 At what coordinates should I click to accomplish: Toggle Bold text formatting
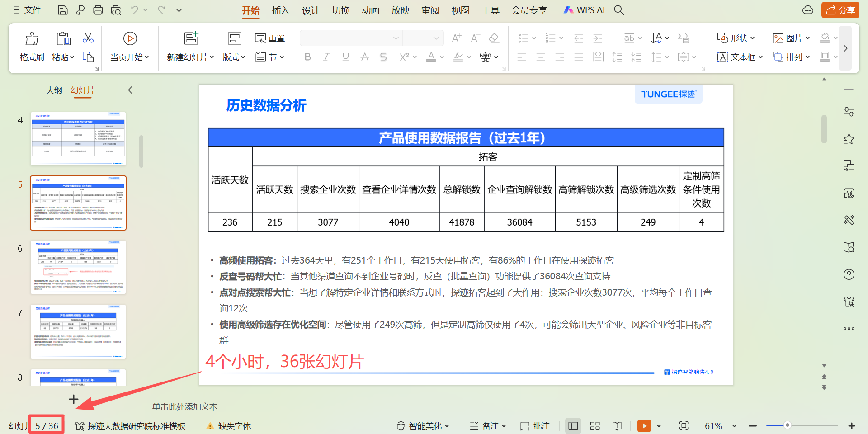coord(307,57)
